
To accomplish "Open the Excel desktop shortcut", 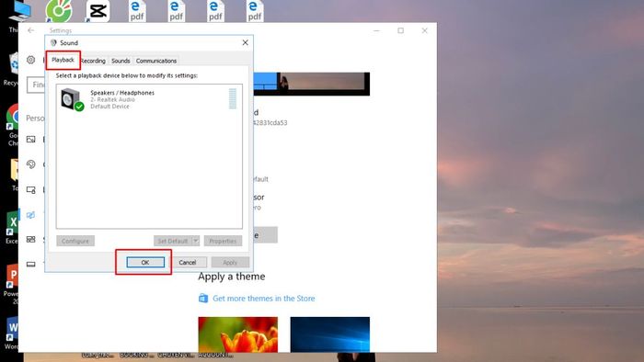I will tap(12, 223).
